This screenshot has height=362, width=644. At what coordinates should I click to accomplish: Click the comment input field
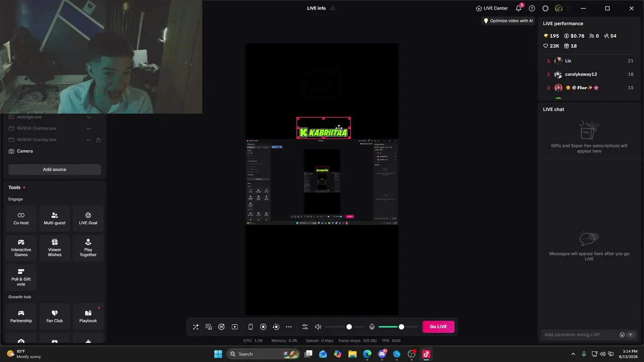pyautogui.click(x=580, y=335)
